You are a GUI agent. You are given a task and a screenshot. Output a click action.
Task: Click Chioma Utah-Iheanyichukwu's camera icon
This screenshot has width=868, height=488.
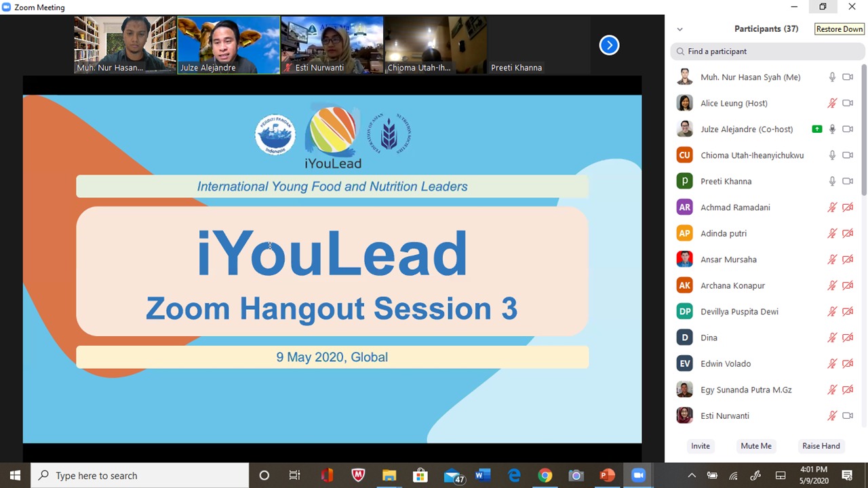point(848,155)
